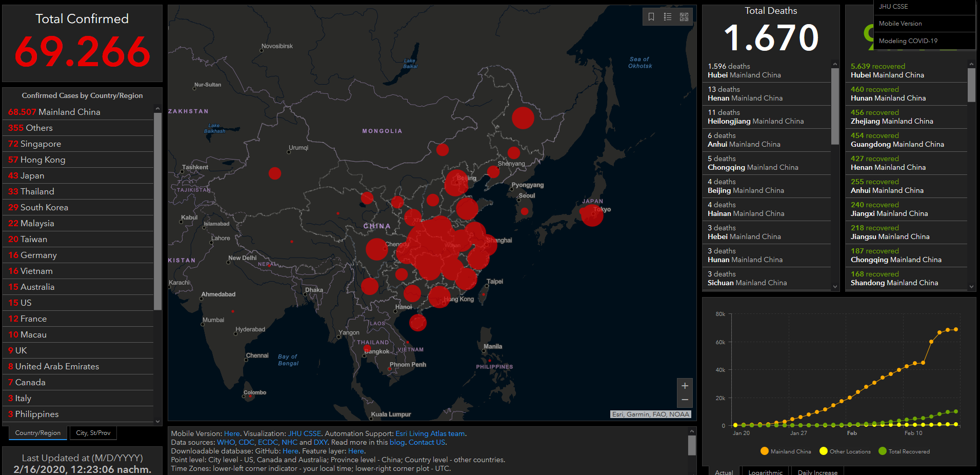Image resolution: width=980 pixels, height=475 pixels.
Task: Select Singapore in confirmed cases list
Action: (x=41, y=144)
